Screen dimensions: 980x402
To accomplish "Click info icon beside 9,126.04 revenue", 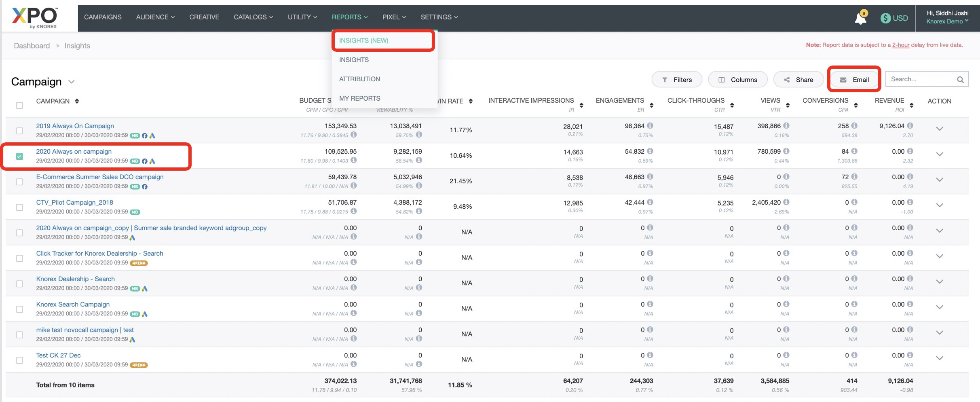I will [910, 126].
